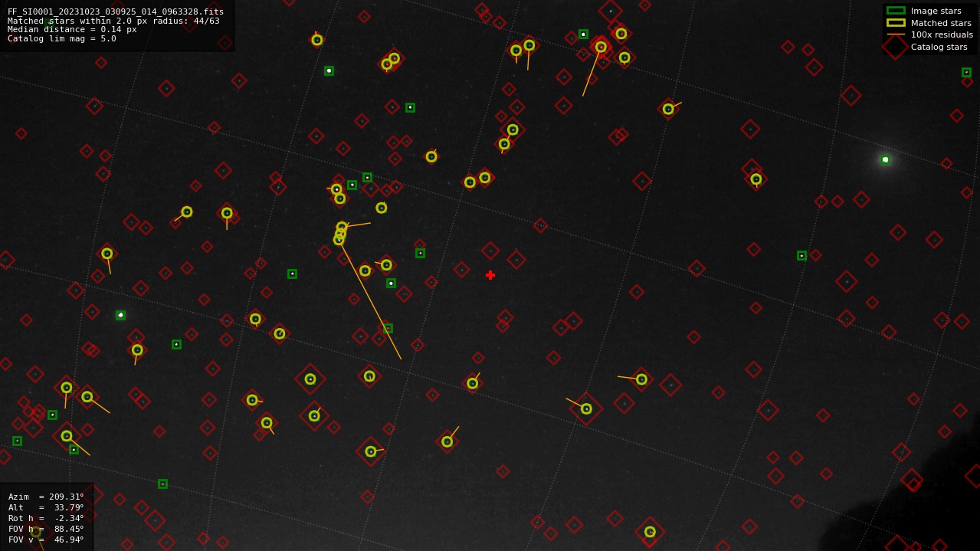Click the brightest glowing star at the right
The image size is (980, 551).
point(885,159)
